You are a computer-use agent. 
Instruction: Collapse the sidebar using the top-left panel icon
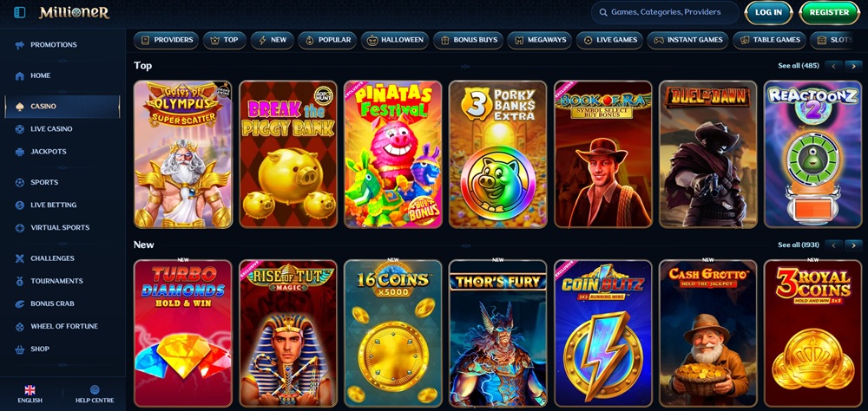[19, 12]
